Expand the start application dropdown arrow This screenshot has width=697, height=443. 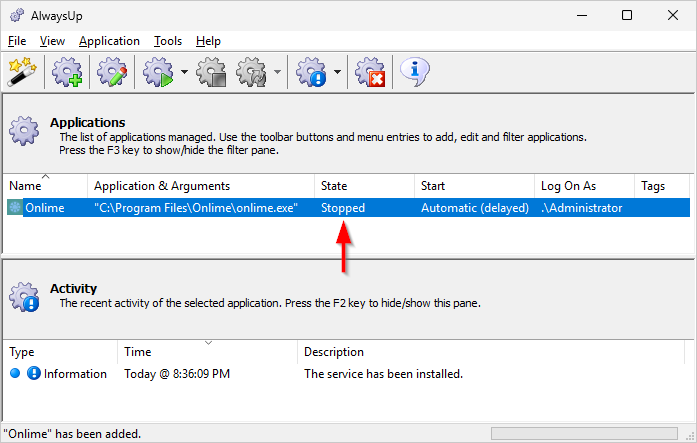184,72
